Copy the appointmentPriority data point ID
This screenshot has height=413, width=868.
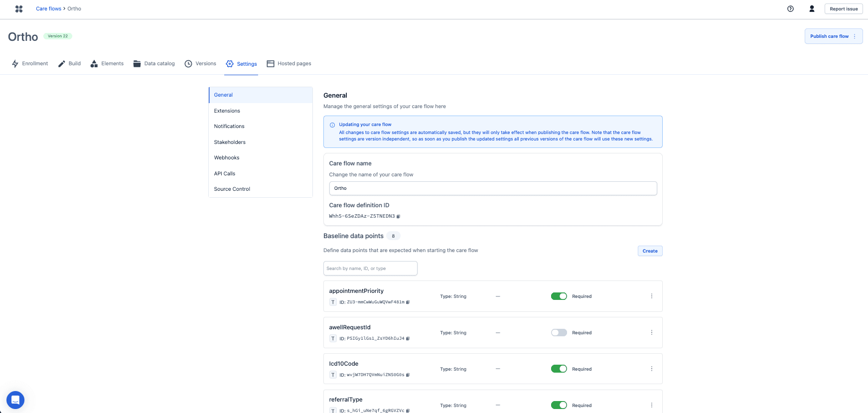click(408, 302)
